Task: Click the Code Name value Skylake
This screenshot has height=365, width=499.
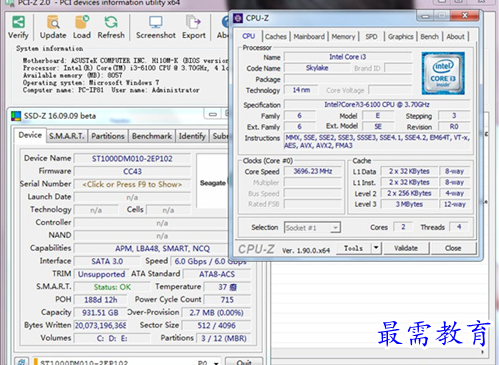Action: 317,68
